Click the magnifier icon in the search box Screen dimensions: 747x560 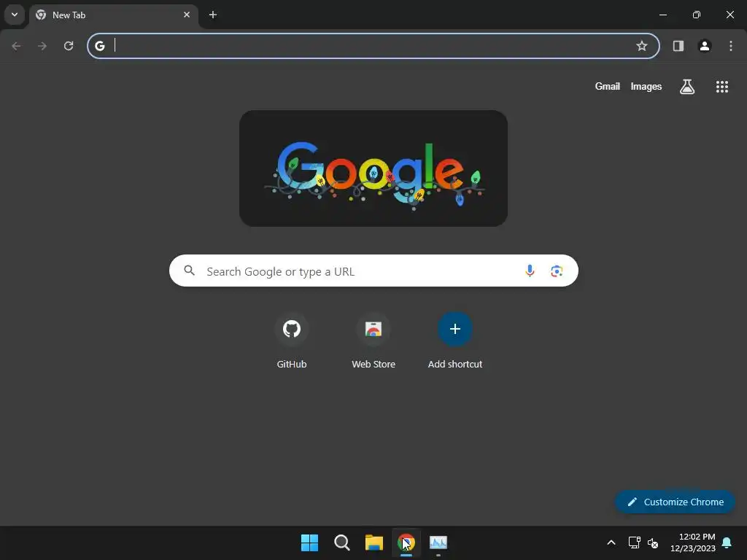click(190, 271)
